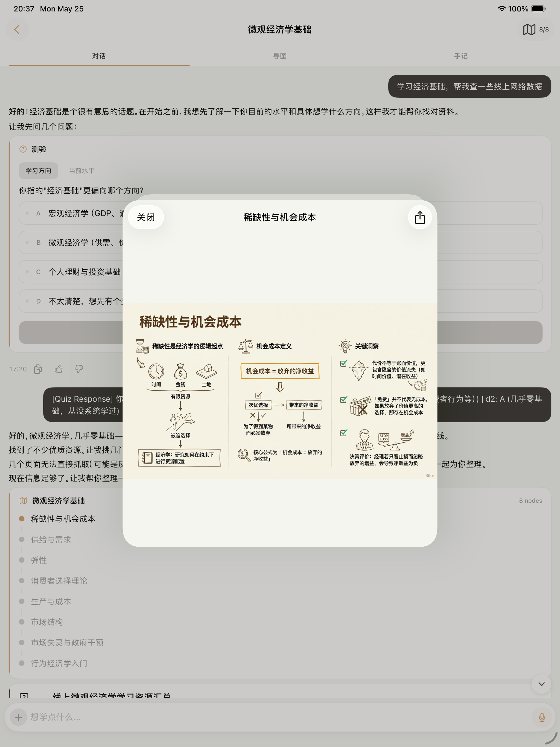Open the 生产与成本 node

click(51, 601)
